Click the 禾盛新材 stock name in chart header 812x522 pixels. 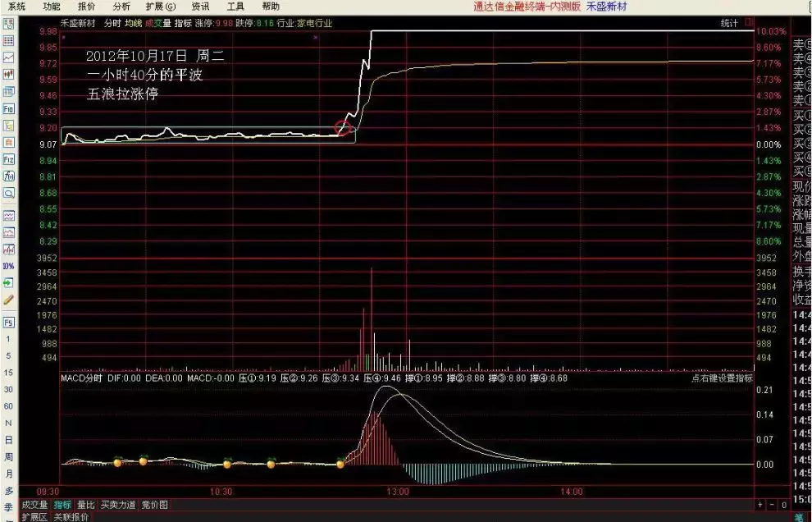pyautogui.click(x=78, y=23)
